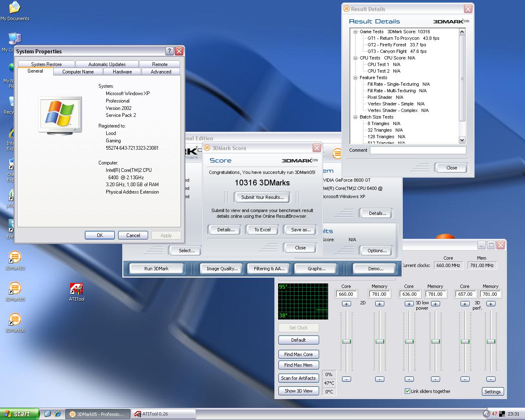This screenshot has width=525, height=420.
Task: Collapse the Feature Tests tree node
Action: point(355,78)
